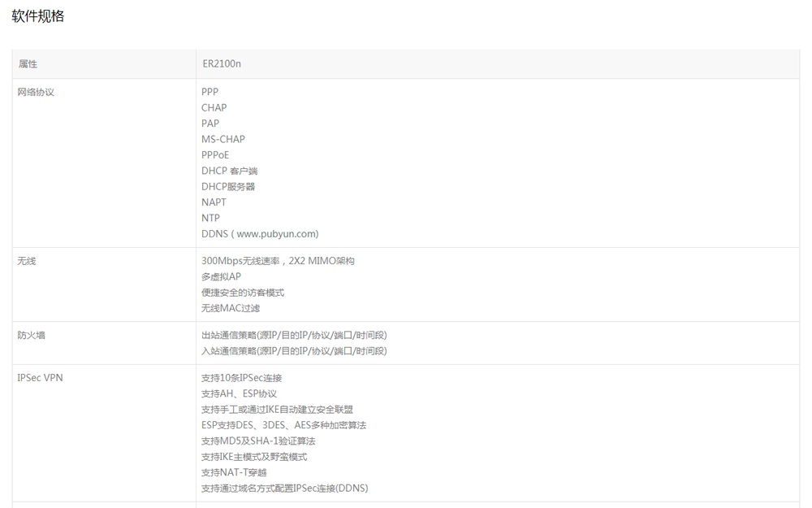Screen dimensions: 812x508
Task: Select the PPP protocol entry
Action: point(209,92)
